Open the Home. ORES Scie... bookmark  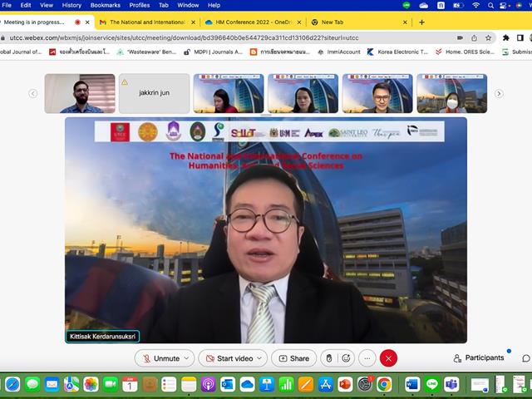tap(465, 52)
